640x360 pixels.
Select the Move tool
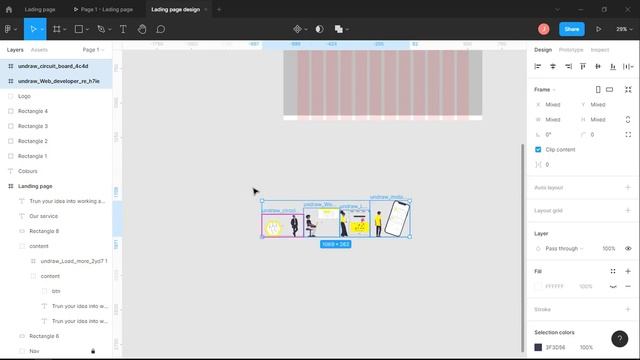coord(33,29)
